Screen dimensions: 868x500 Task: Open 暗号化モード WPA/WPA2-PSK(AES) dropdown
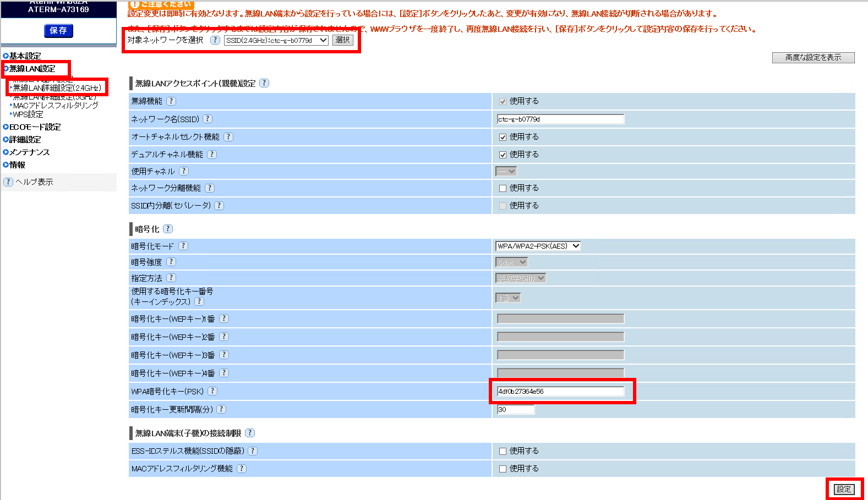(538, 246)
